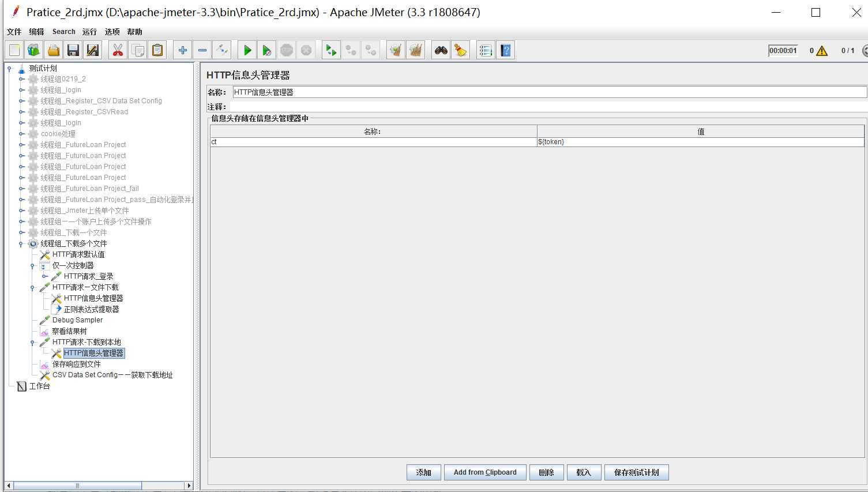Screen dimensions: 868x492
Task: Collapse the 线程组_下载多个文件 node
Action: [21, 243]
